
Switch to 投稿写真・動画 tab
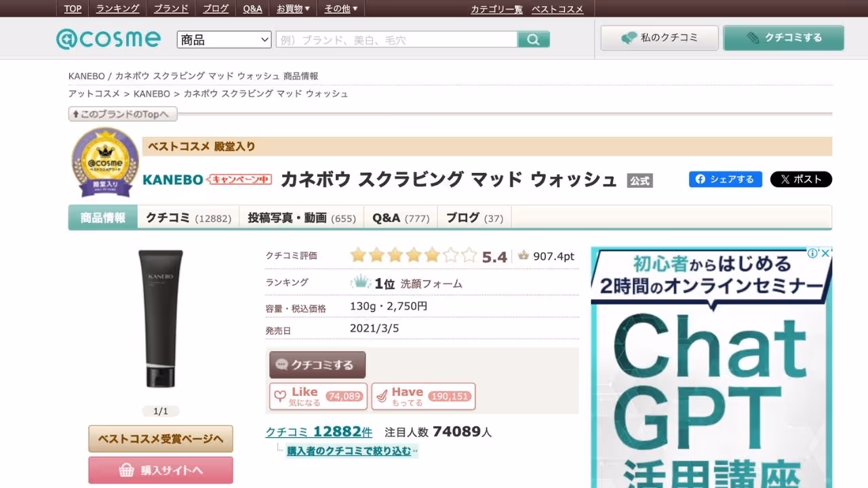coord(301,218)
